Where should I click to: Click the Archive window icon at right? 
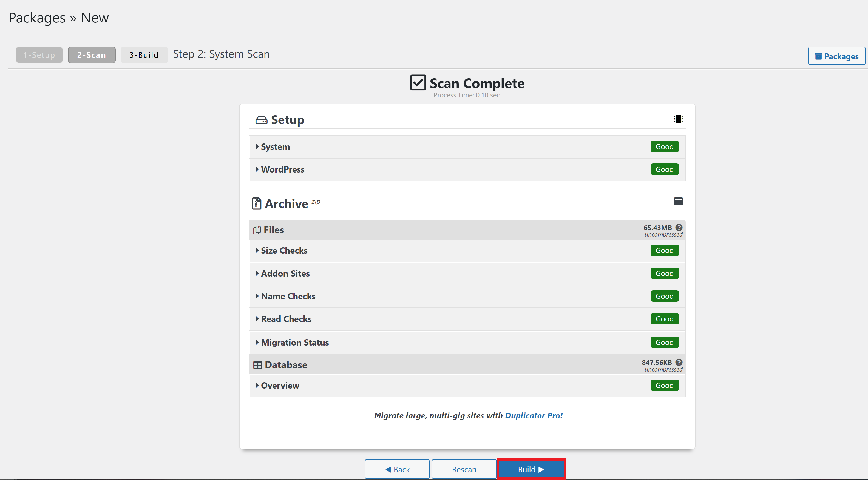click(x=678, y=201)
